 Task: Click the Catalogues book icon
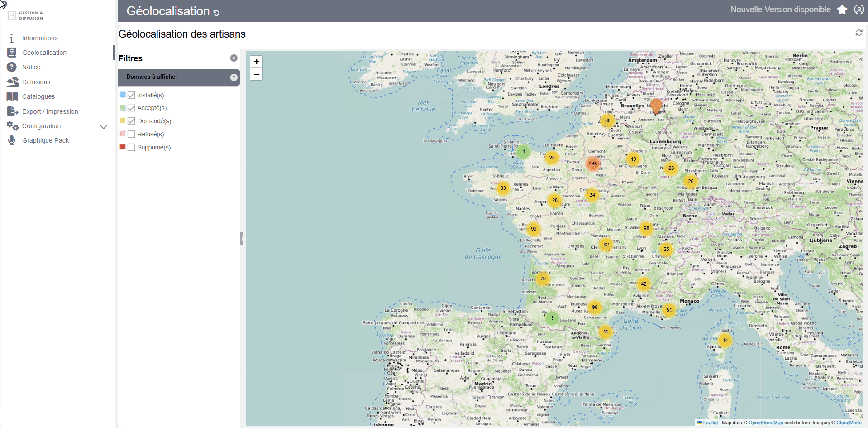coord(12,96)
